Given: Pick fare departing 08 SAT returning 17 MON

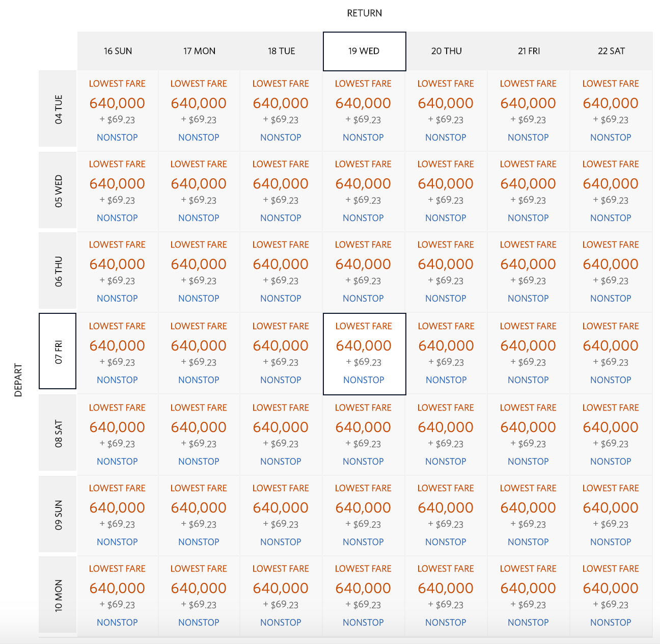Looking at the screenshot, I should (x=199, y=434).
